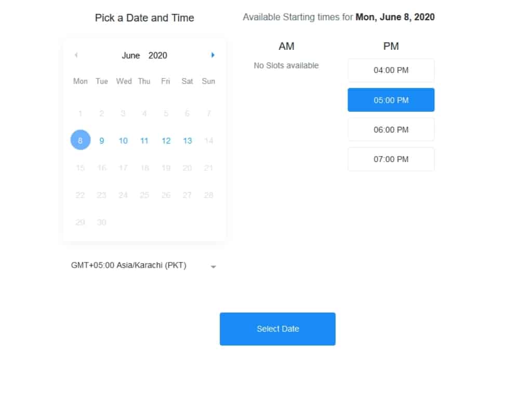The width and height of the screenshot is (532, 399).
Task: Choose June 9 on the calendar
Action: point(102,141)
